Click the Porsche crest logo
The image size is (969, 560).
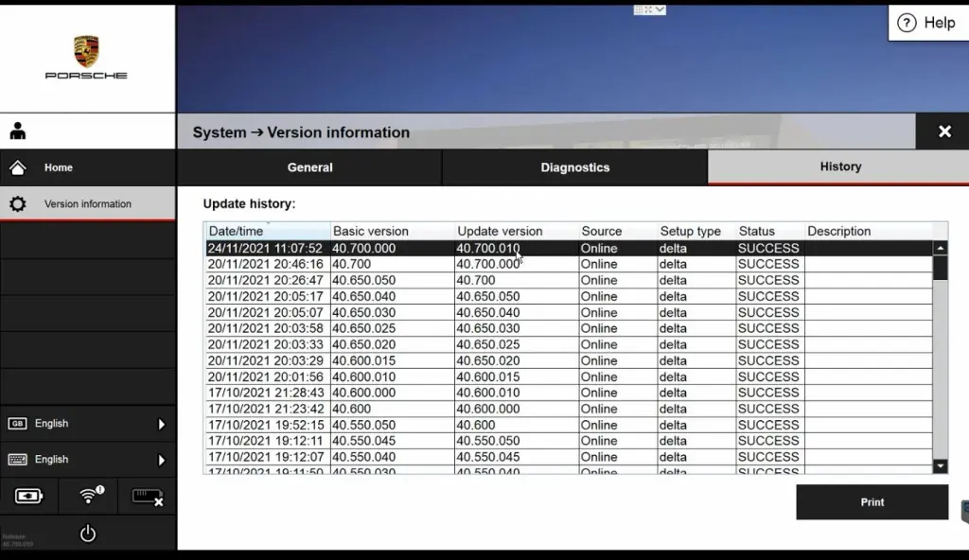pos(86,51)
